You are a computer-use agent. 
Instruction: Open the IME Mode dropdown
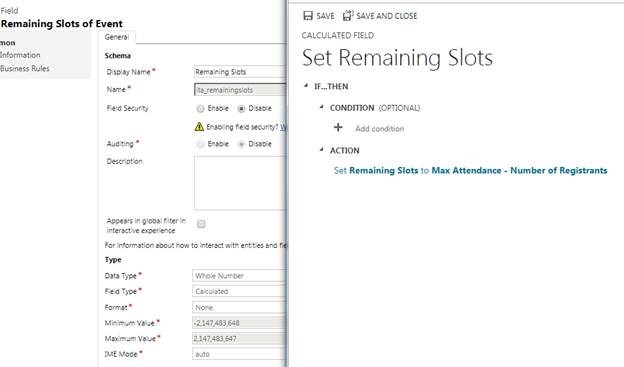[x=239, y=354]
